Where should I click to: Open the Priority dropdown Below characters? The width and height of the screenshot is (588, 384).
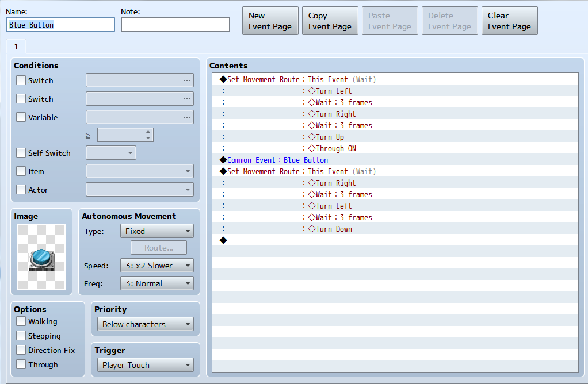146,324
